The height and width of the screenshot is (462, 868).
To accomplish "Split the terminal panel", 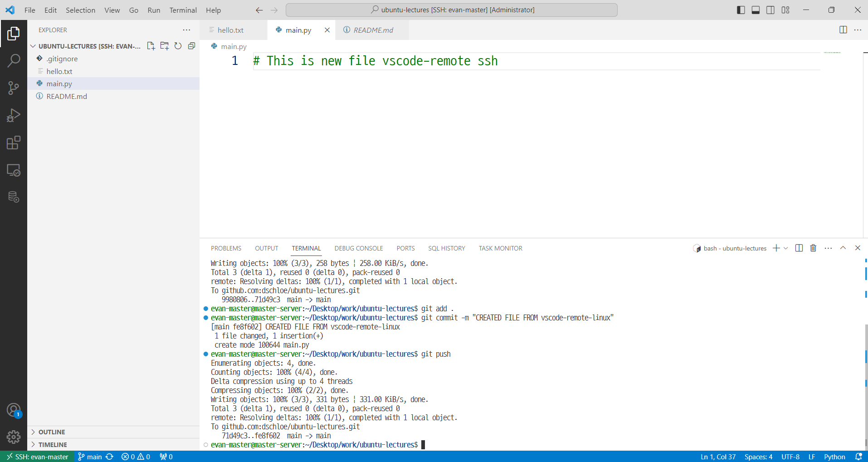I will pyautogui.click(x=799, y=248).
